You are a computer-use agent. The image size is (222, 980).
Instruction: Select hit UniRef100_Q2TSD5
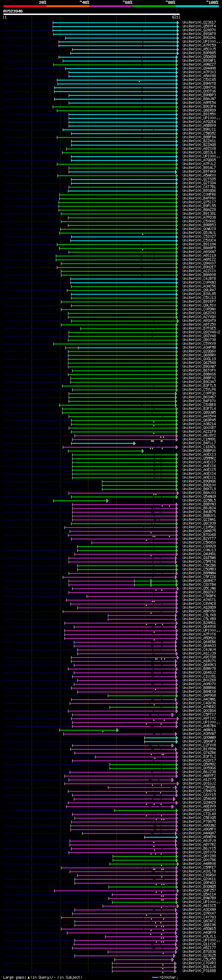click(x=199, y=179)
